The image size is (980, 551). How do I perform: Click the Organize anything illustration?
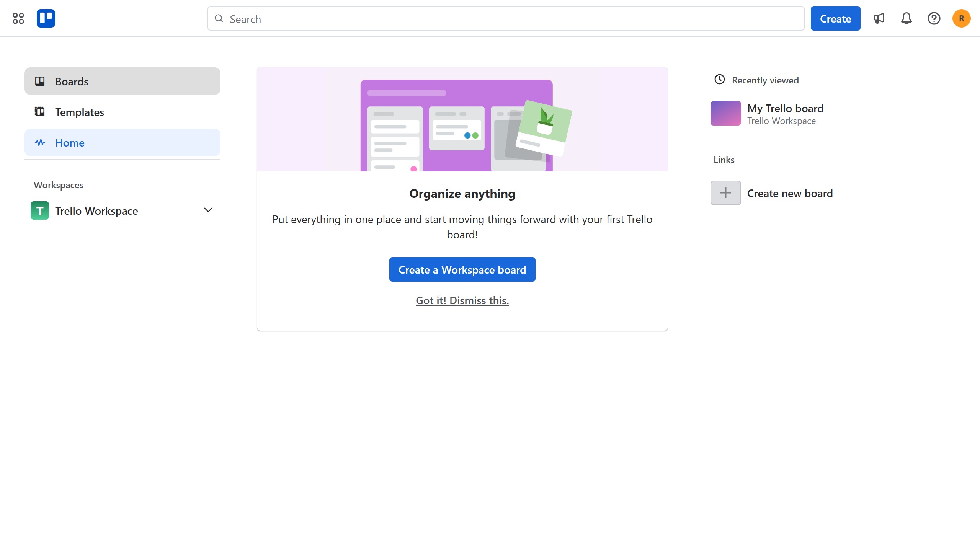point(462,119)
